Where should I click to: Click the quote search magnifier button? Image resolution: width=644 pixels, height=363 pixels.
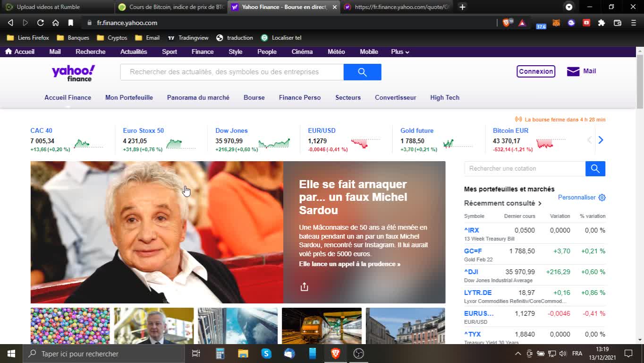(595, 169)
